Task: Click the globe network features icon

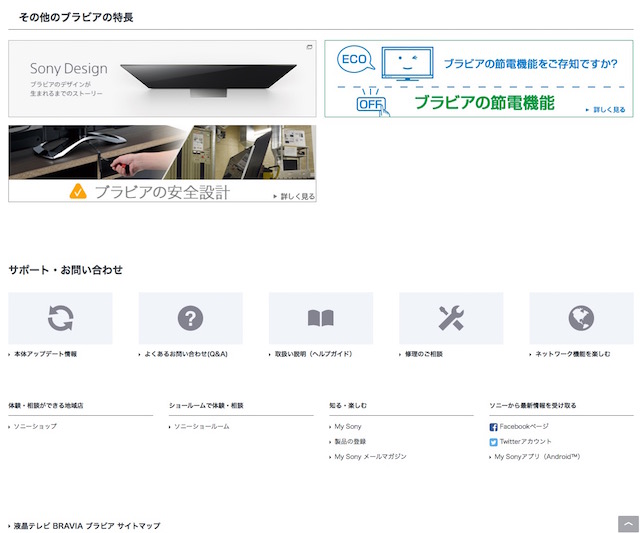Action: click(581, 318)
